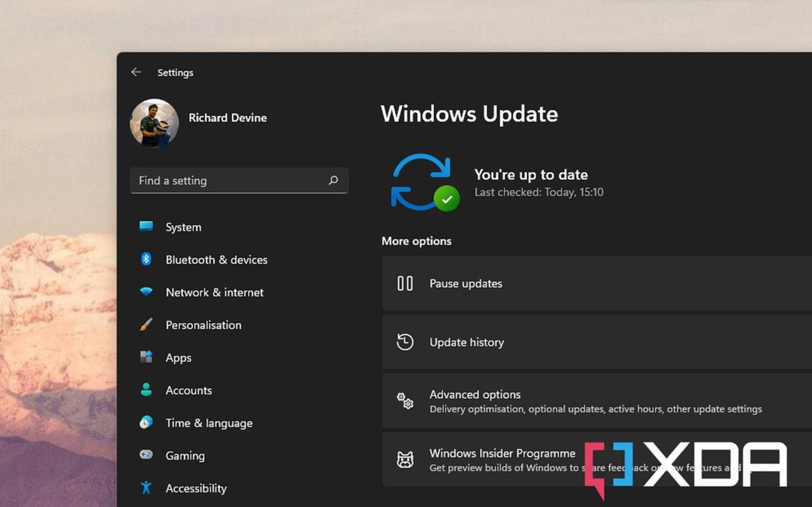The image size is (812, 507).
Task: Open Richard Devine's profile picture
Action: (x=154, y=123)
